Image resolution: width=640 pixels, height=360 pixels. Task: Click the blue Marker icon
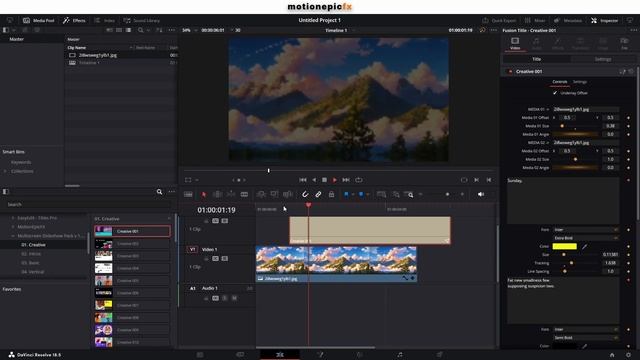(361, 195)
